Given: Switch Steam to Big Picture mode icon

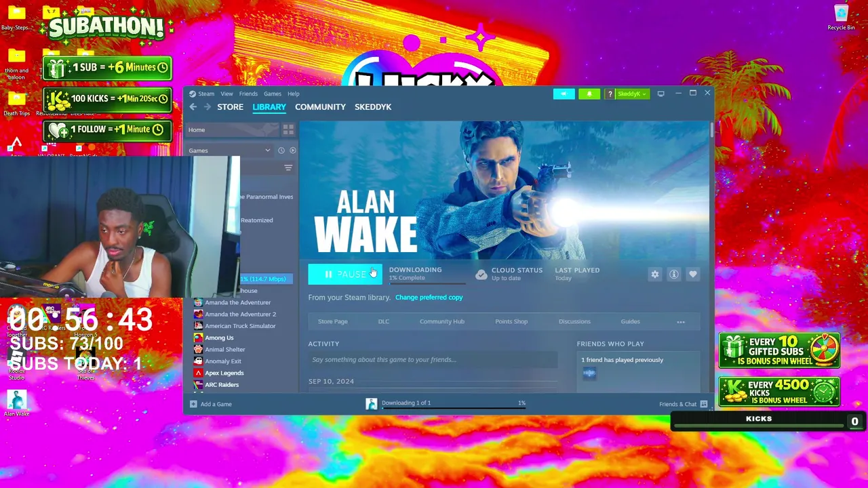Looking at the screenshot, I should click(x=661, y=94).
